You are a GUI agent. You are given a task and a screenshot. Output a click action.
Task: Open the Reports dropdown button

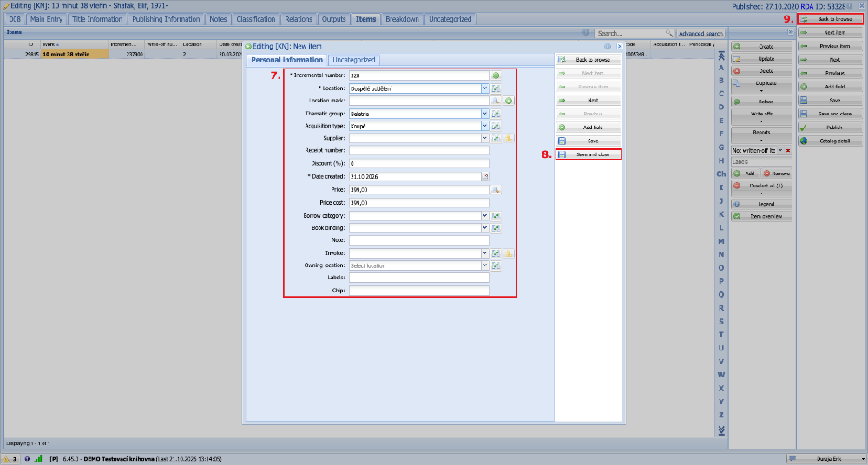click(x=762, y=135)
